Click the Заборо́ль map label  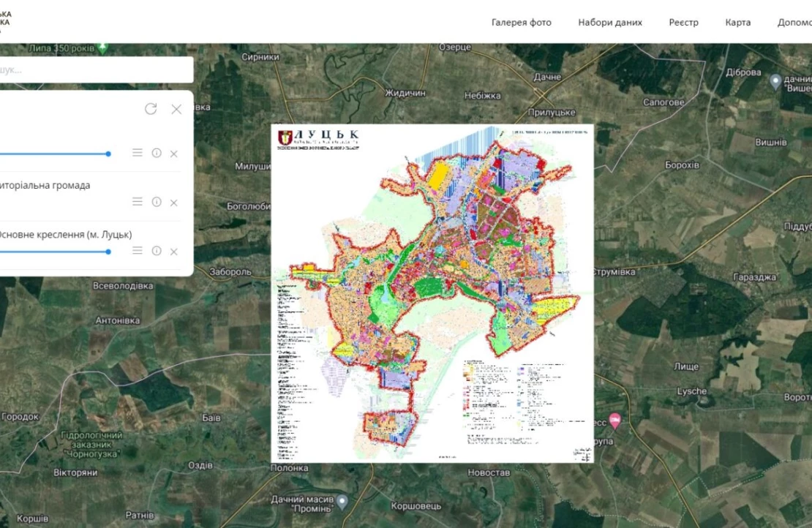click(x=230, y=272)
